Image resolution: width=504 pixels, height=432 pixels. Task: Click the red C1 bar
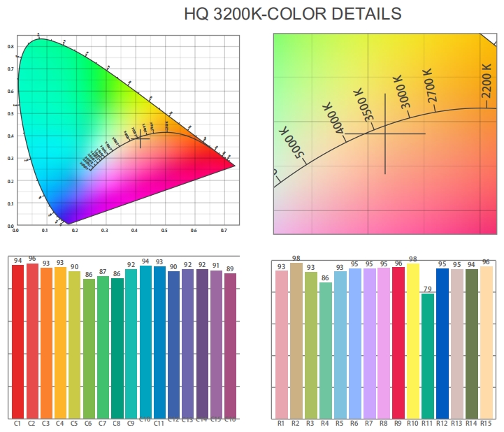pyautogui.click(x=18, y=342)
